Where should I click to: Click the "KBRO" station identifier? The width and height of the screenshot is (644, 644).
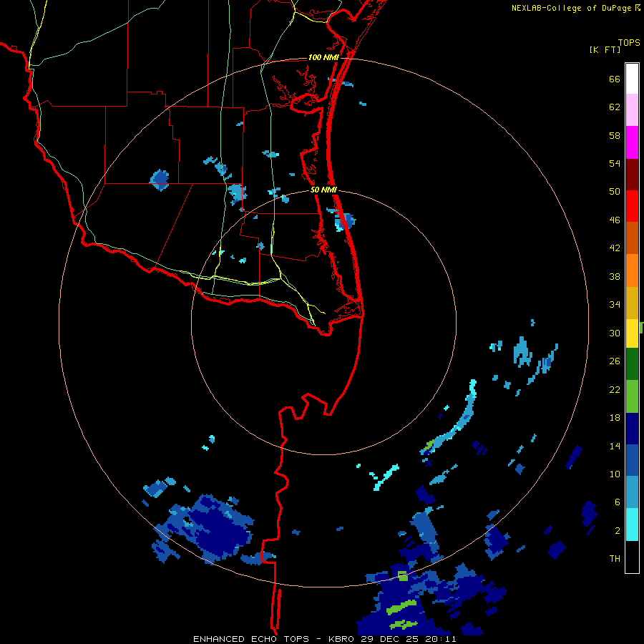(342, 639)
